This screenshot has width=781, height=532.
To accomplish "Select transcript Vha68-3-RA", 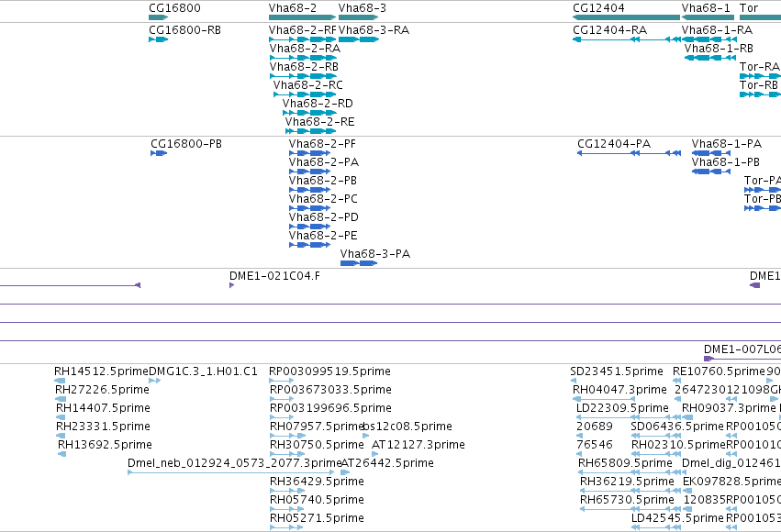I will pos(374,30).
